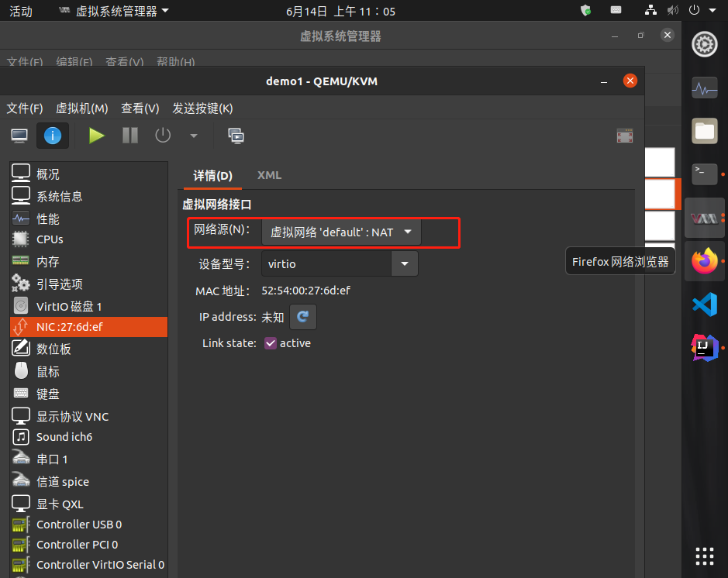Open the manage snapshots icon

coord(236,136)
